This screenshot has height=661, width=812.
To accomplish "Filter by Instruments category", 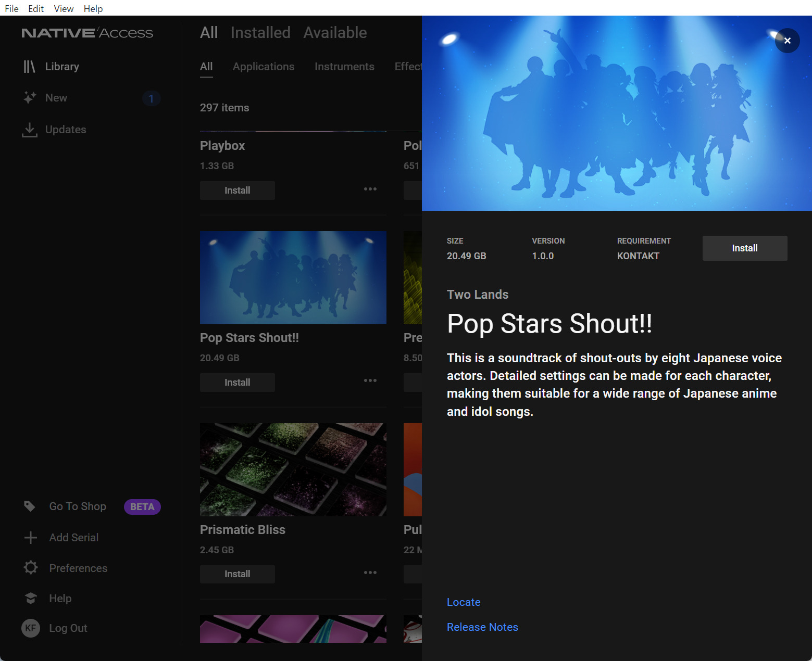I will click(x=344, y=67).
